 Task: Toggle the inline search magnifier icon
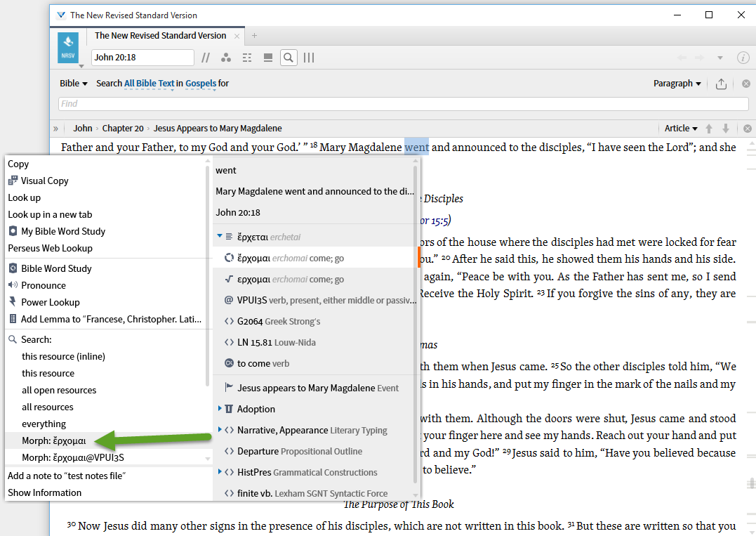[x=289, y=58]
